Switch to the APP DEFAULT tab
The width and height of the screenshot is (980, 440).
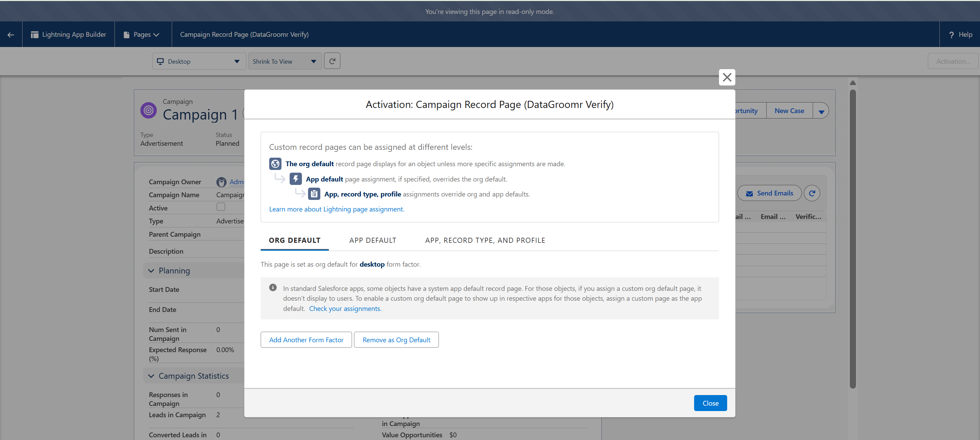(x=373, y=240)
